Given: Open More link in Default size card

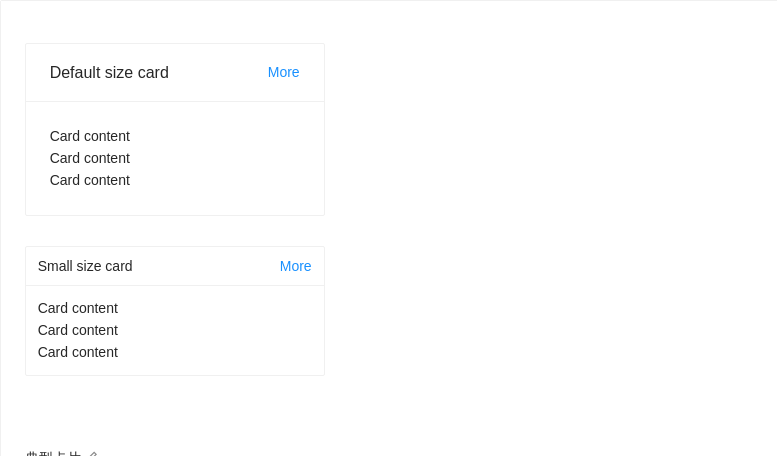Looking at the screenshot, I should 283,72.
